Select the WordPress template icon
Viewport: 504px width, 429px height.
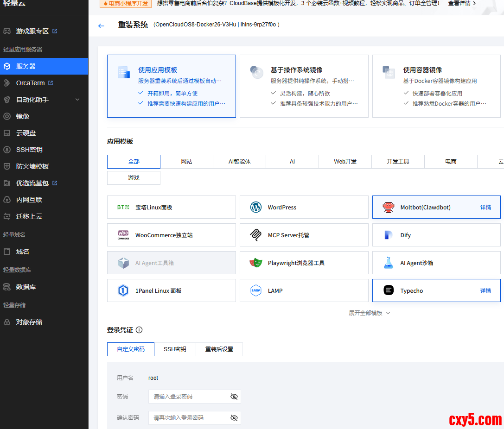click(256, 207)
